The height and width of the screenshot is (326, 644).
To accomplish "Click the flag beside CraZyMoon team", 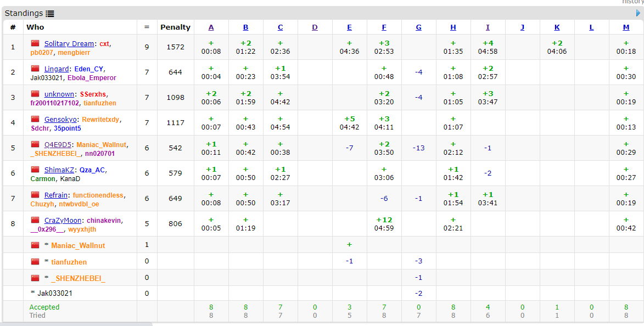I will [x=36, y=220].
